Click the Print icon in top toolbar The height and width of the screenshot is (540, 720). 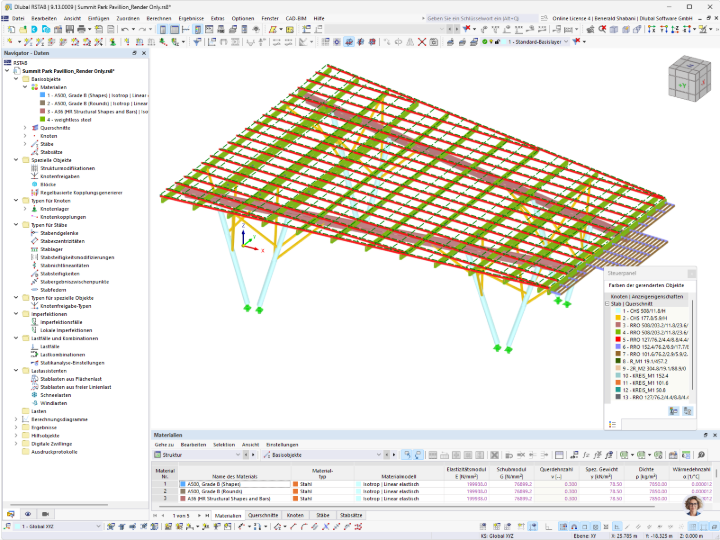[x=81, y=29]
